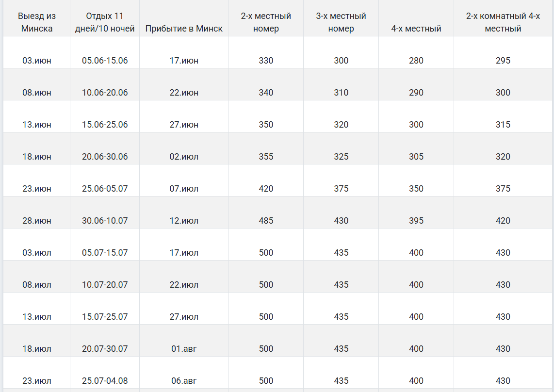Select the price cell showing 295
Image resolution: width=554 pixels, height=392 pixels.
(503, 61)
